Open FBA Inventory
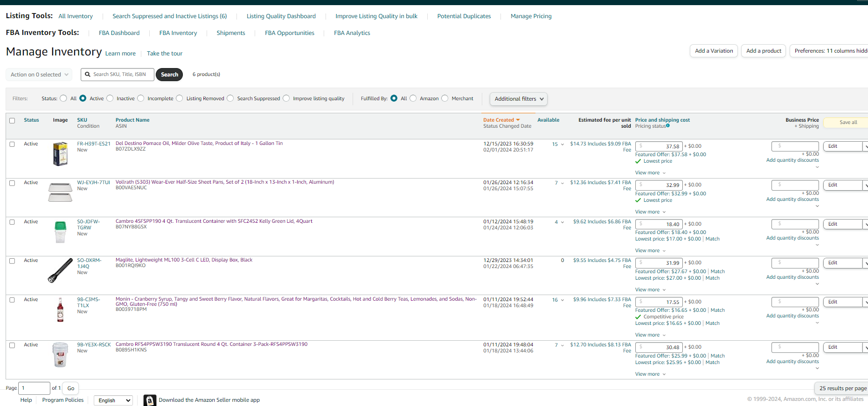This screenshot has width=868, height=406. [178, 33]
